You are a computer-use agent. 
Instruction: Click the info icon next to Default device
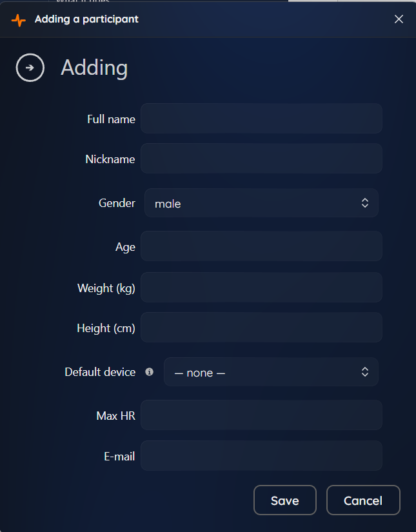pos(149,372)
